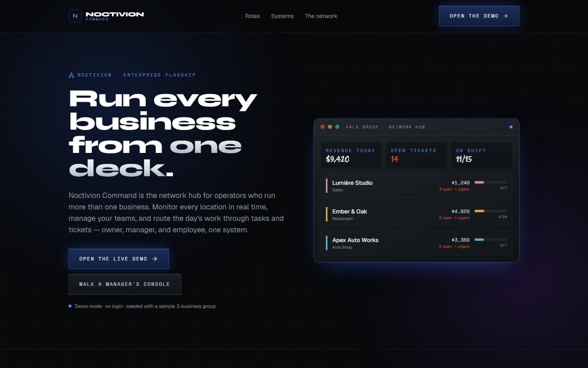588x368 pixels.
Task: Click Apex Auto Works' 5 open · 1 urgent
Action: click(454, 247)
